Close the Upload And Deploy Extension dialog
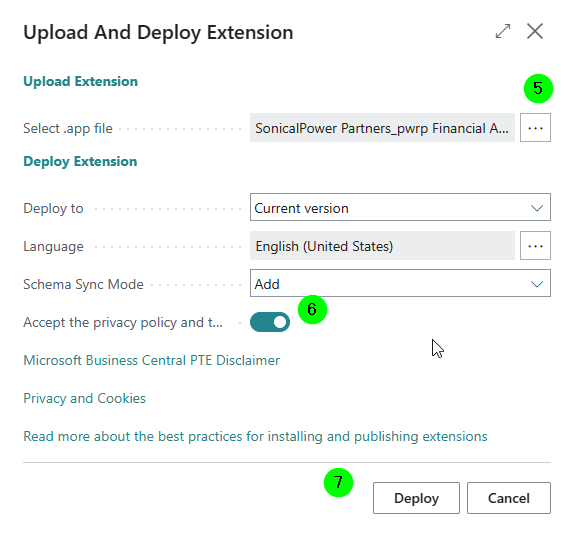The width and height of the screenshot is (573, 538). (535, 31)
